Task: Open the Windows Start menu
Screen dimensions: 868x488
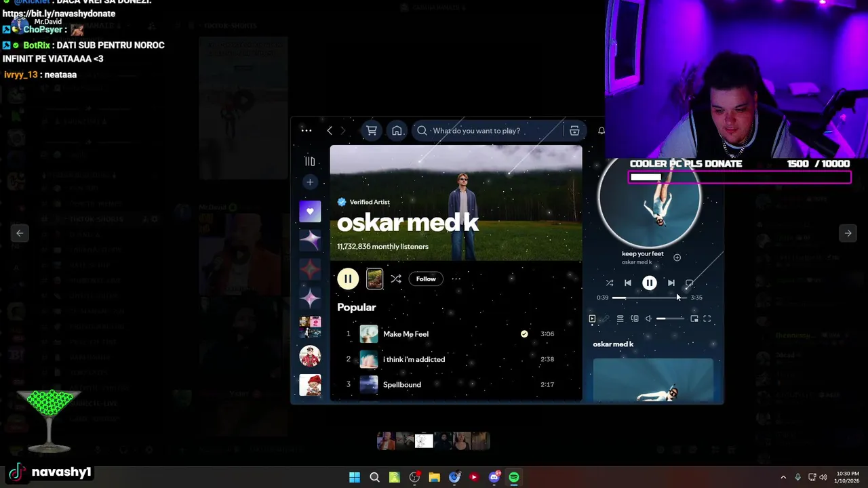Action: [355, 478]
